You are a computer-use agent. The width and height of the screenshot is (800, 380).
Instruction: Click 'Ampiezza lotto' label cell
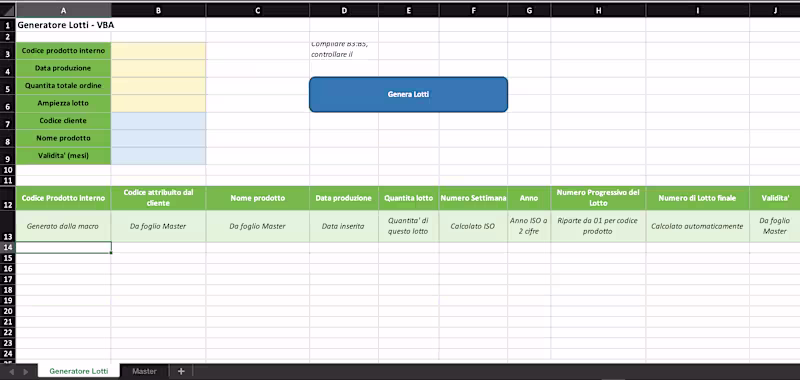point(63,103)
